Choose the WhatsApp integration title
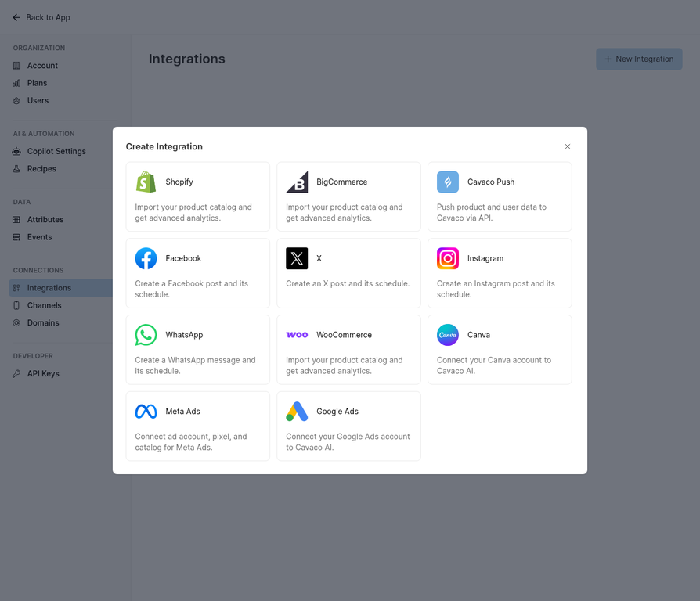This screenshot has width=700, height=601. [184, 335]
